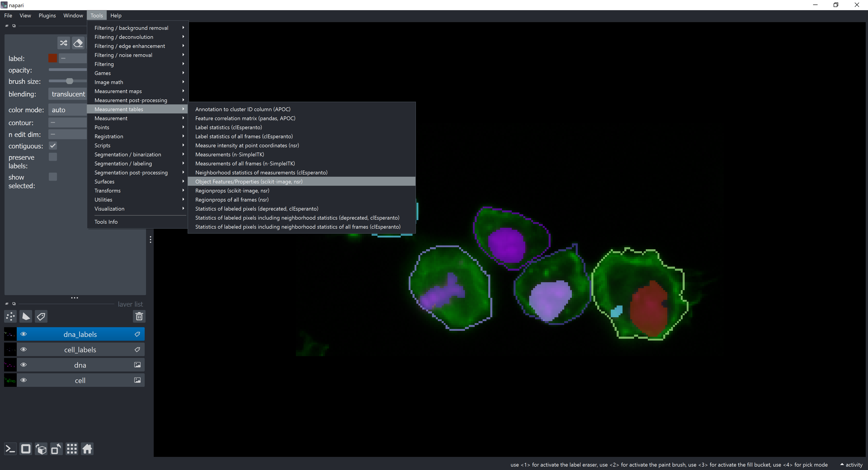
Task: Click the vertical dots panel handle
Action: pyautogui.click(x=150, y=240)
